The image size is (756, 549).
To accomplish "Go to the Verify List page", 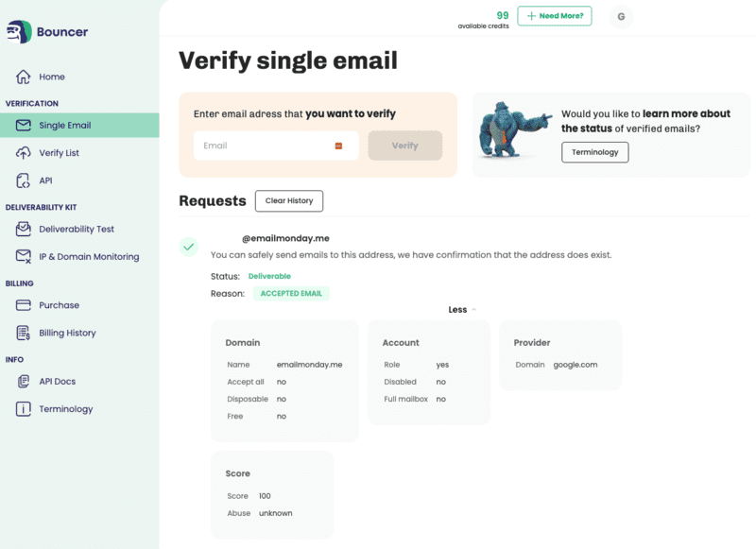I will click(x=59, y=153).
